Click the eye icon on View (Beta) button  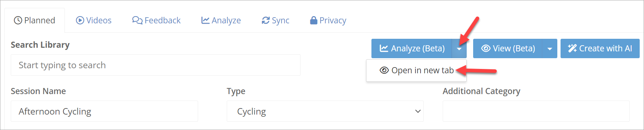coord(486,48)
